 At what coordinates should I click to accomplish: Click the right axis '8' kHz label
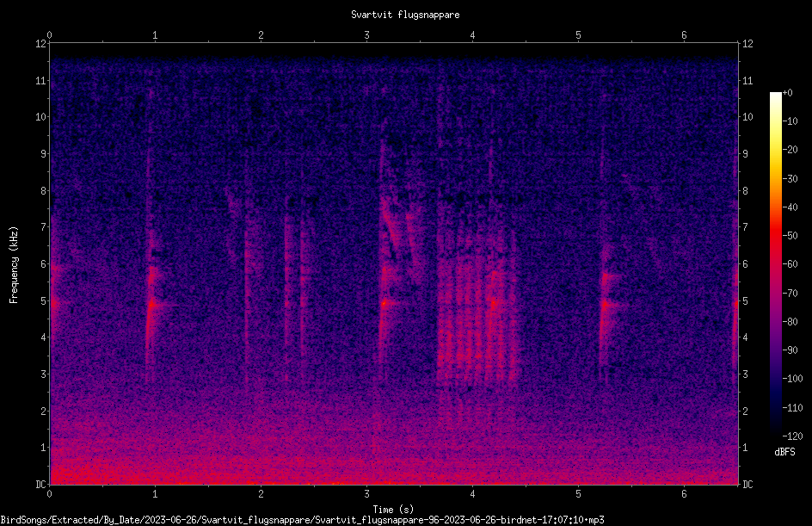[745, 191]
